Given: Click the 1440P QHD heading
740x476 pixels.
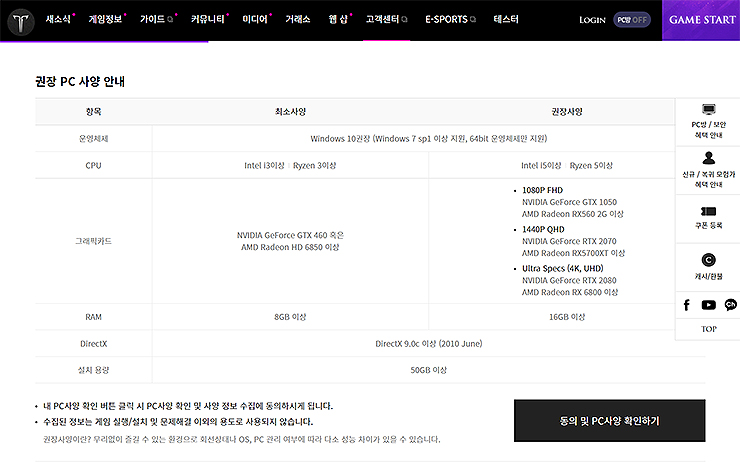Looking at the screenshot, I should pyautogui.click(x=543, y=229).
